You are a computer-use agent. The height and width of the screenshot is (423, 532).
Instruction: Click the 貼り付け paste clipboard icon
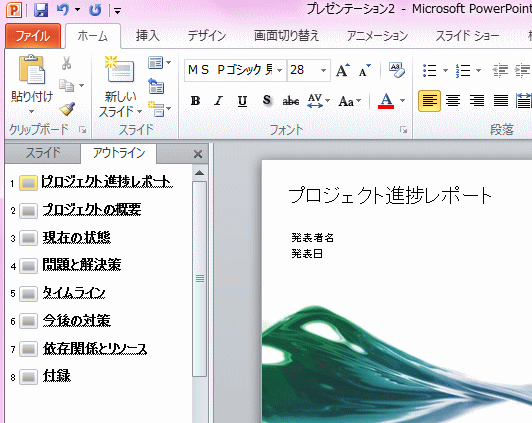coord(32,69)
